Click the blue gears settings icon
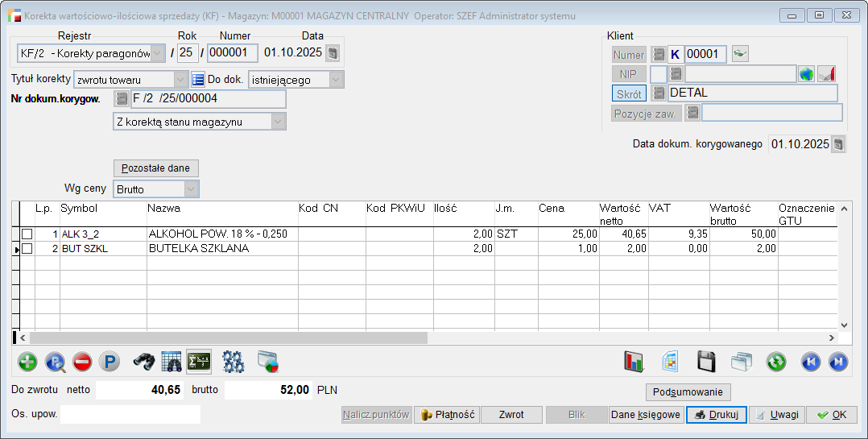This screenshot has width=868, height=439. (x=234, y=362)
